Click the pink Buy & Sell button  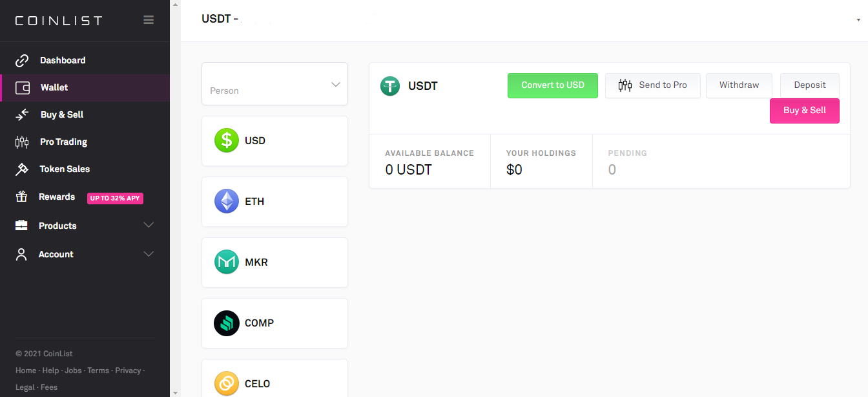coord(804,111)
